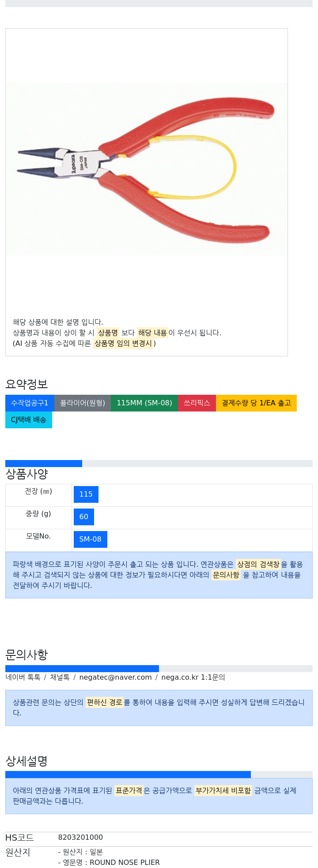The height and width of the screenshot is (868, 318).
Task: Click the negatec@naver.com email link
Action: point(115,677)
